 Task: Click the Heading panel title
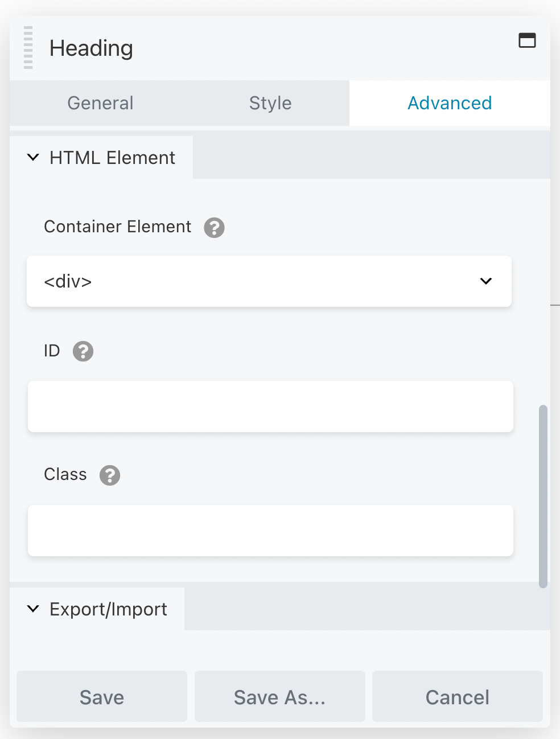pyautogui.click(x=91, y=48)
